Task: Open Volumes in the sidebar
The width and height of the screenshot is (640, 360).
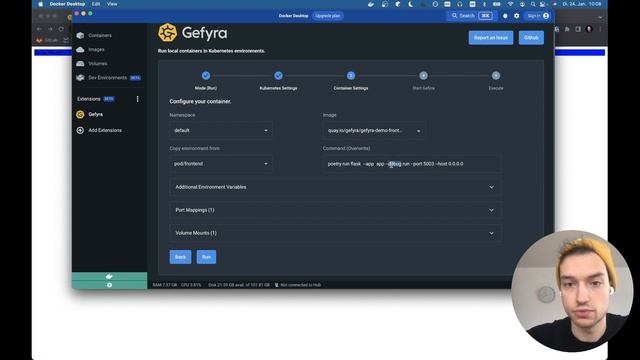Action: point(92,64)
